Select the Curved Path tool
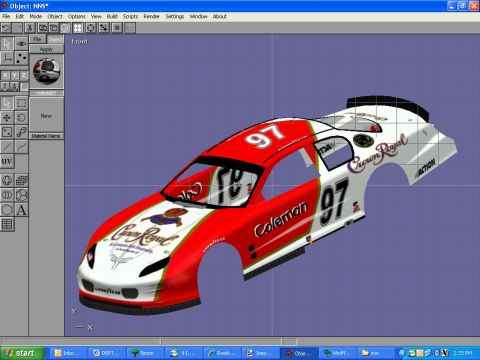 21,146
